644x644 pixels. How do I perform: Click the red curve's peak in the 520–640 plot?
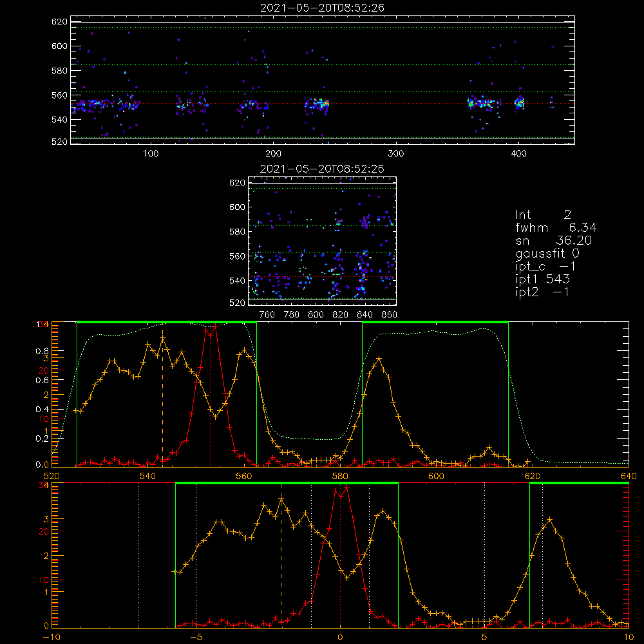point(215,326)
